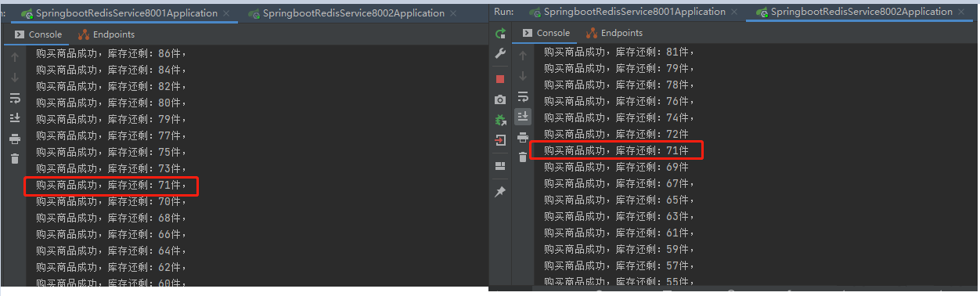Open the Endpoints tab in left panel
The height and width of the screenshot is (296, 980).
coord(106,34)
